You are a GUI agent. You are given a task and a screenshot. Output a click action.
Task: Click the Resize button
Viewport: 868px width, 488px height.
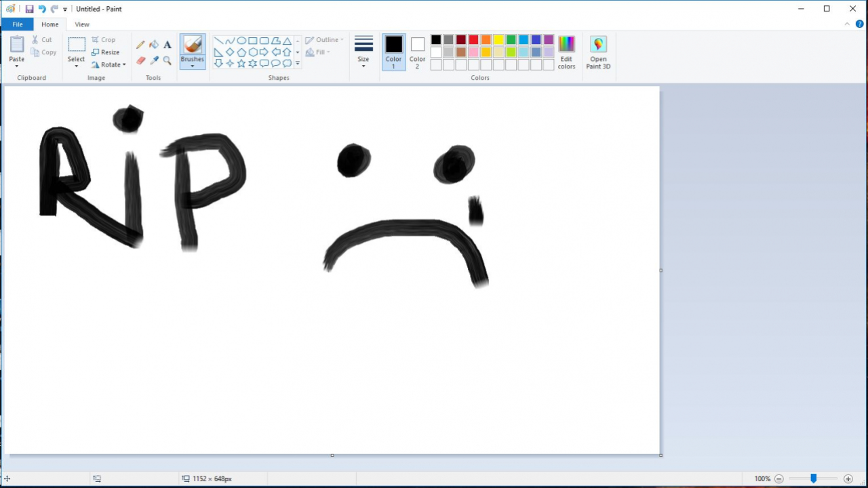coord(106,52)
